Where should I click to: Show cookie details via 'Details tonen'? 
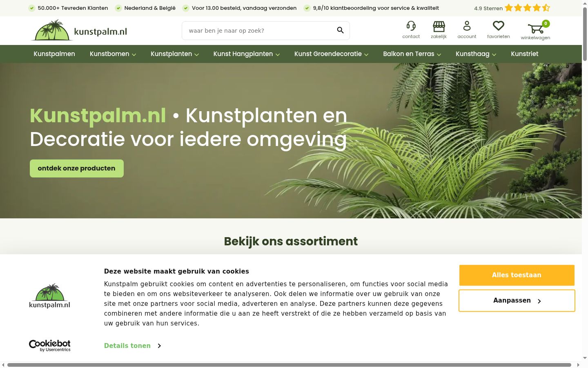[132, 346]
